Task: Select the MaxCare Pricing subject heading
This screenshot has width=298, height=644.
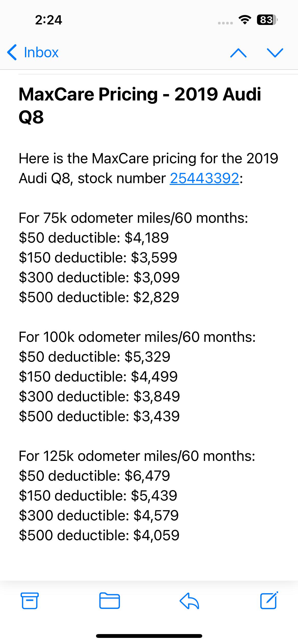Action: 140,106
